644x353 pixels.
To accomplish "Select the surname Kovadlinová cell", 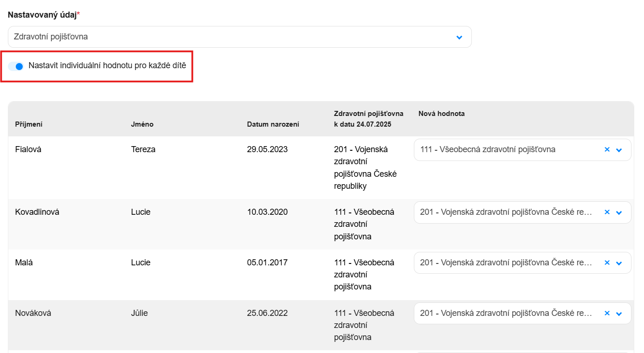I will [x=37, y=212].
